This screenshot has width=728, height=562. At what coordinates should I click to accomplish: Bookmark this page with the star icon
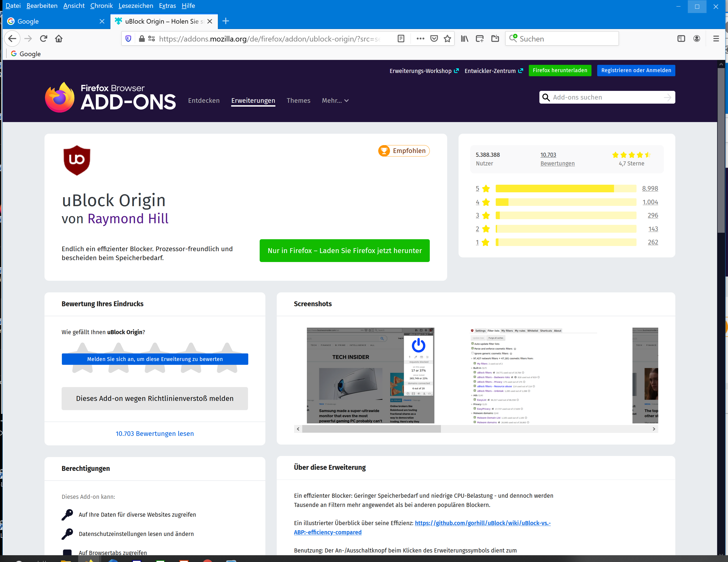click(x=447, y=39)
